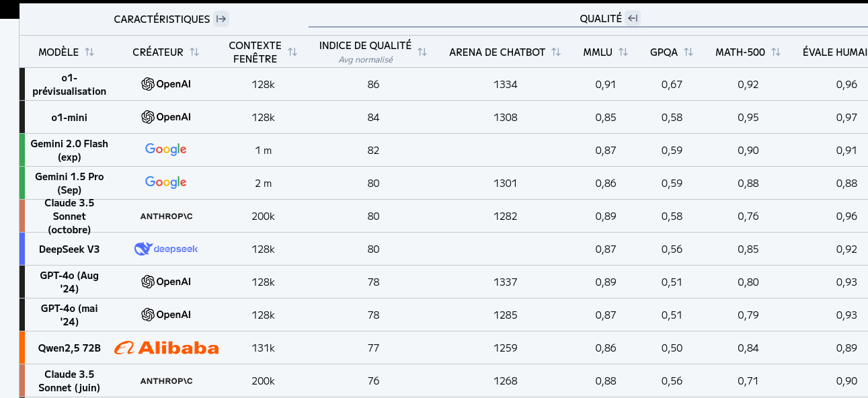Click quality score 86 for o1-prévisualisation

point(373,85)
